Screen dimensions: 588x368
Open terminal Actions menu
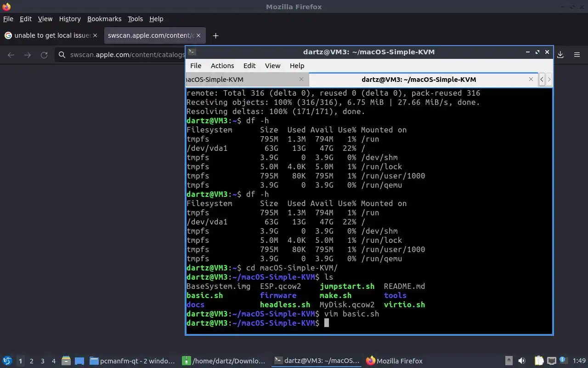point(222,66)
